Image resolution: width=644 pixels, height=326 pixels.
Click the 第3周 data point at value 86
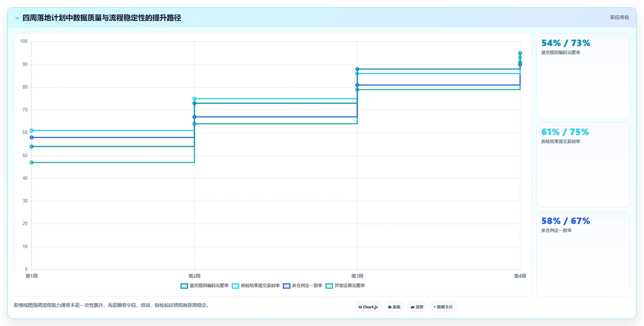tap(357, 73)
